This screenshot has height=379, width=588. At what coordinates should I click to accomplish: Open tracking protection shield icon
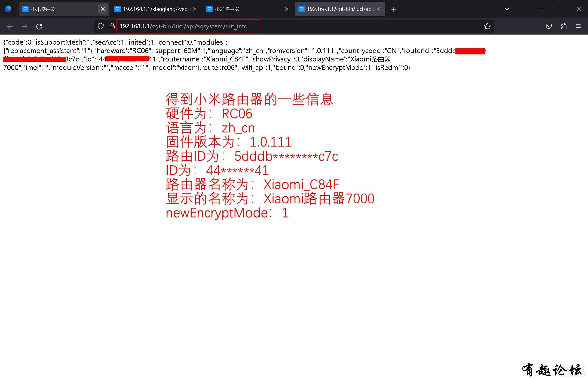[101, 26]
